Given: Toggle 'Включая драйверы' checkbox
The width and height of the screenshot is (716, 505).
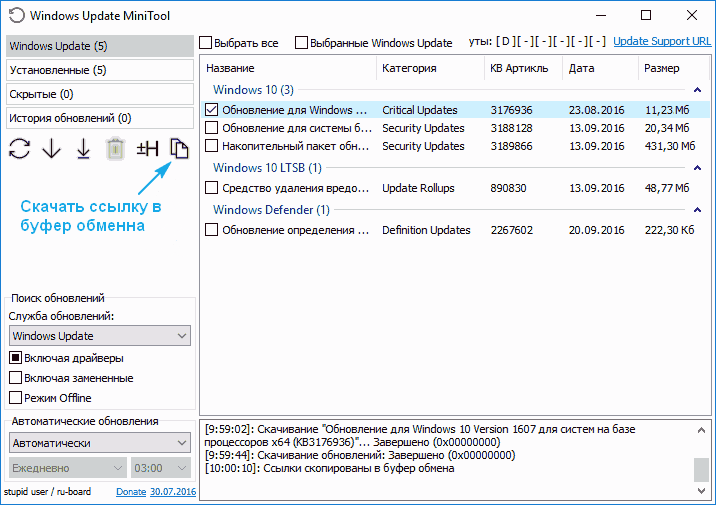Looking at the screenshot, I should click(x=16, y=358).
